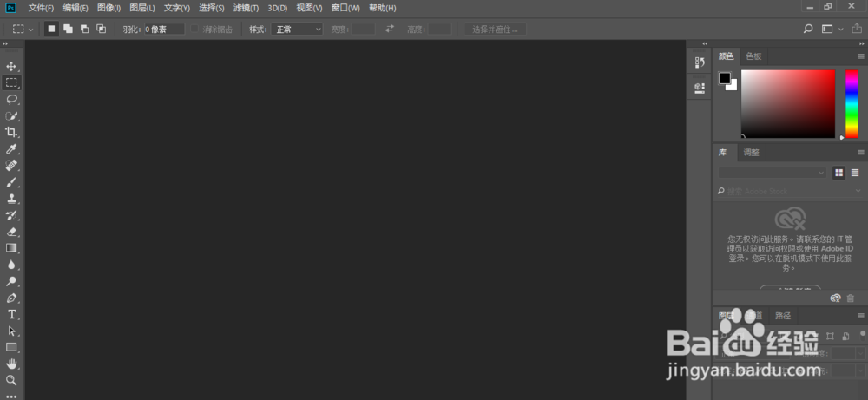Select the Path Selection tool
The image size is (868, 400).
[11, 331]
